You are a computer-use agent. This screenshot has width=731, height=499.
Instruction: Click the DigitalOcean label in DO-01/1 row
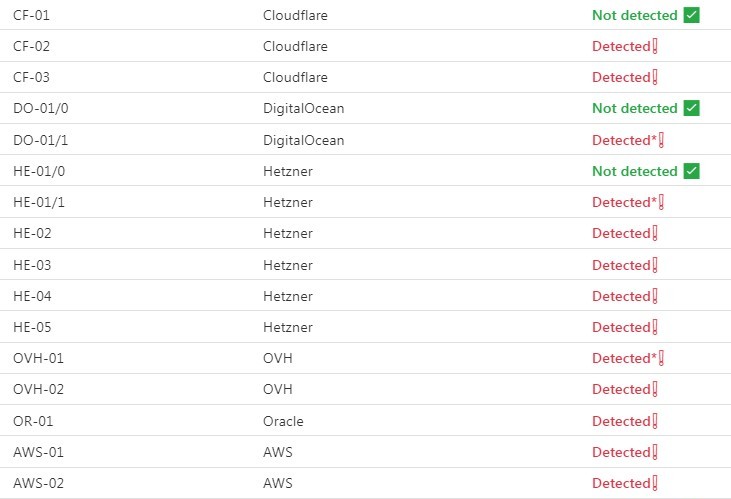tap(303, 140)
